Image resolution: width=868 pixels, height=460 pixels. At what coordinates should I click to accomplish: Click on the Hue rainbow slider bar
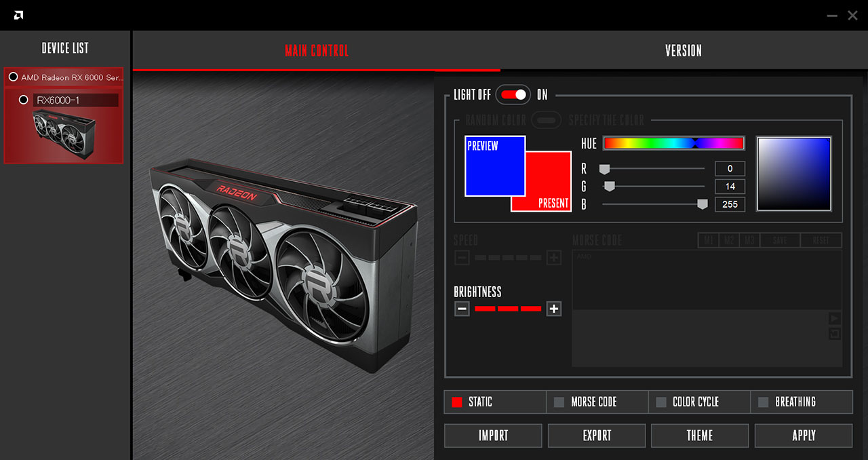673,143
